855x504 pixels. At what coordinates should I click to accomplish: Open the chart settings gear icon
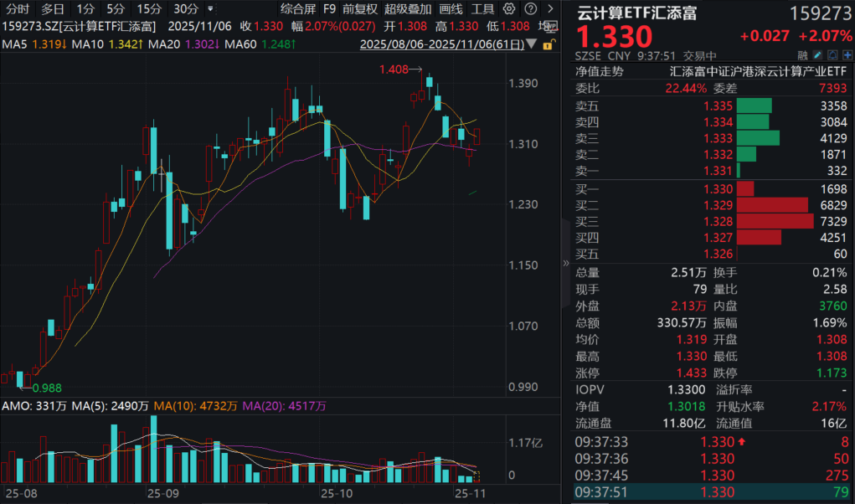tap(508, 8)
